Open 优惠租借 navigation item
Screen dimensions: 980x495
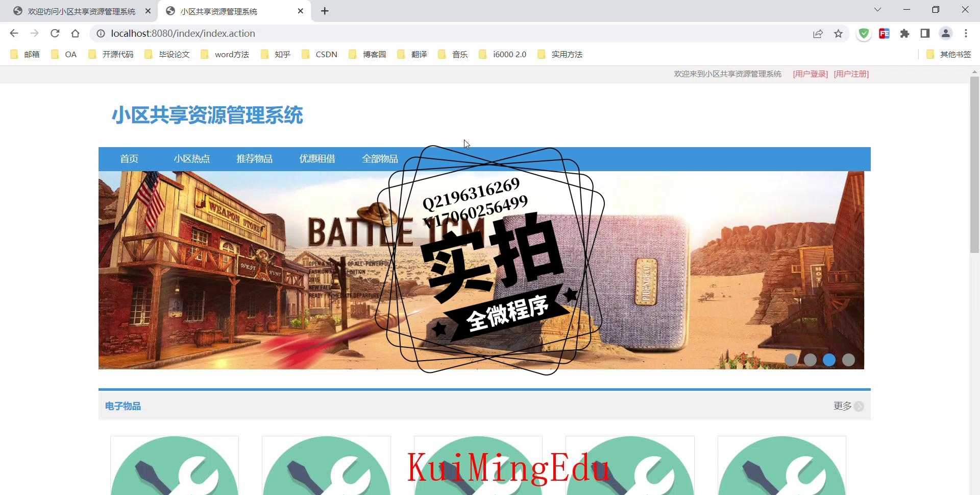pos(317,159)
